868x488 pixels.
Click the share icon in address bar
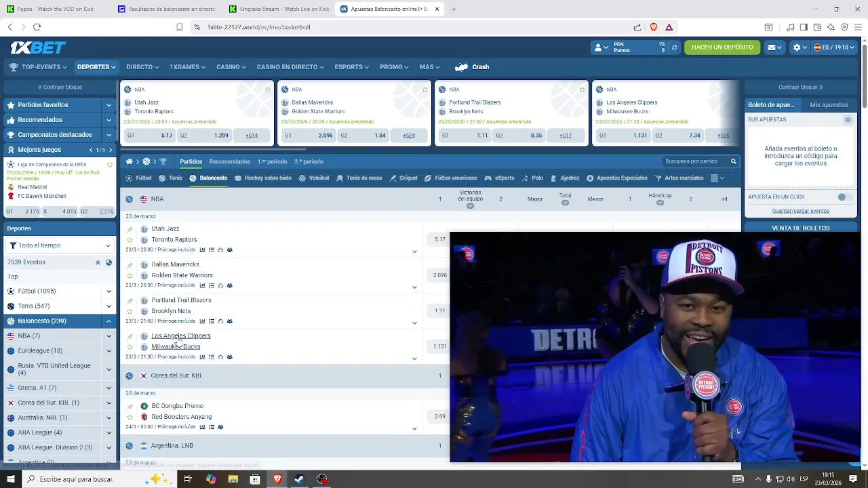pos(637,27)
